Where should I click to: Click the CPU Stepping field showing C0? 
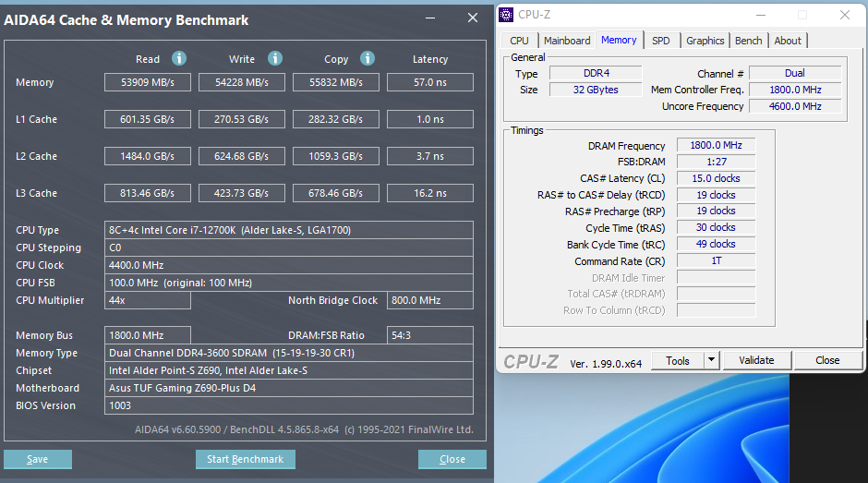289,248
